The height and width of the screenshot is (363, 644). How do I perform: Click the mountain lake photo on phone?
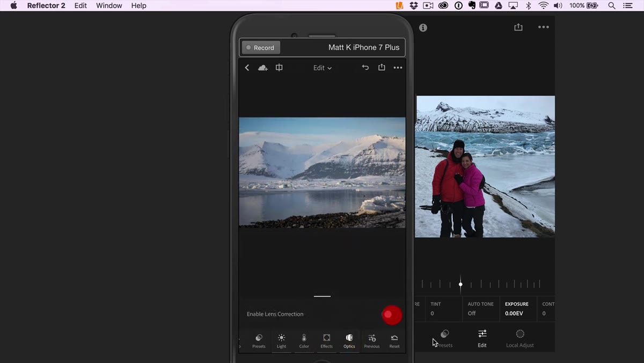pos(322,172)
